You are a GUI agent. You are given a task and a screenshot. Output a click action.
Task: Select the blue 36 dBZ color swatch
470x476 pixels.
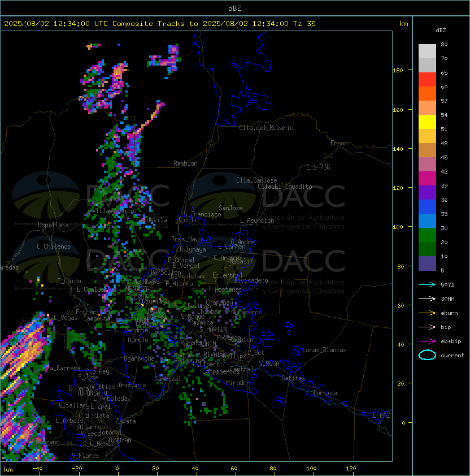(x=427, y=207)
